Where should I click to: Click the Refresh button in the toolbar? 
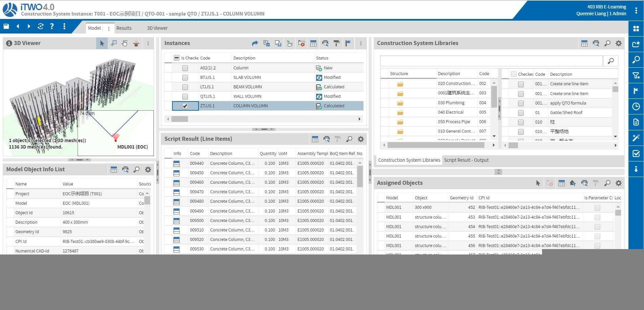41,26
